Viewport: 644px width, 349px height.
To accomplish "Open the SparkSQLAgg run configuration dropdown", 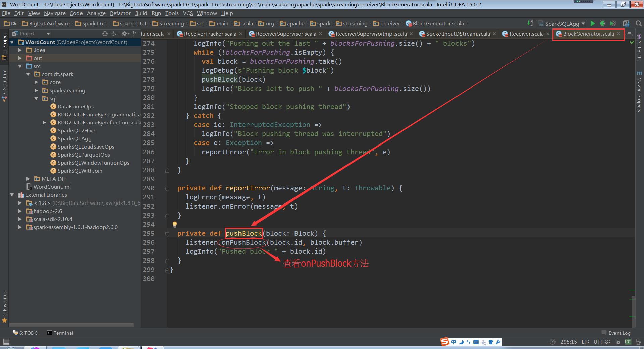I will click(561, 23).
